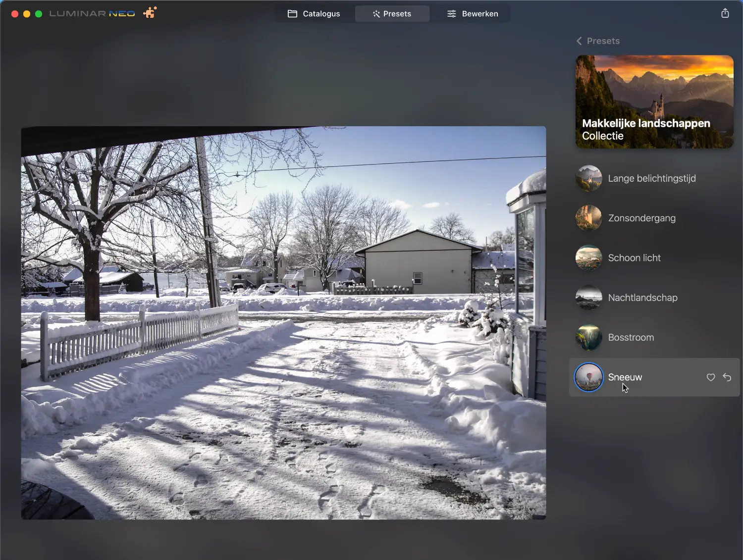Click the Presets back label

(x=603, y=41)
